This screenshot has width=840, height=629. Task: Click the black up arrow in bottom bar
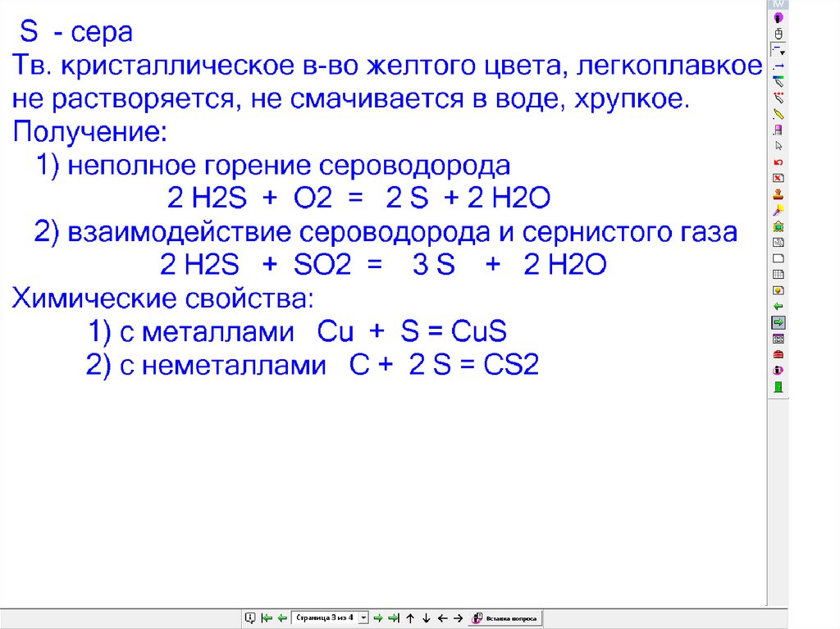(x=410, y=618)
